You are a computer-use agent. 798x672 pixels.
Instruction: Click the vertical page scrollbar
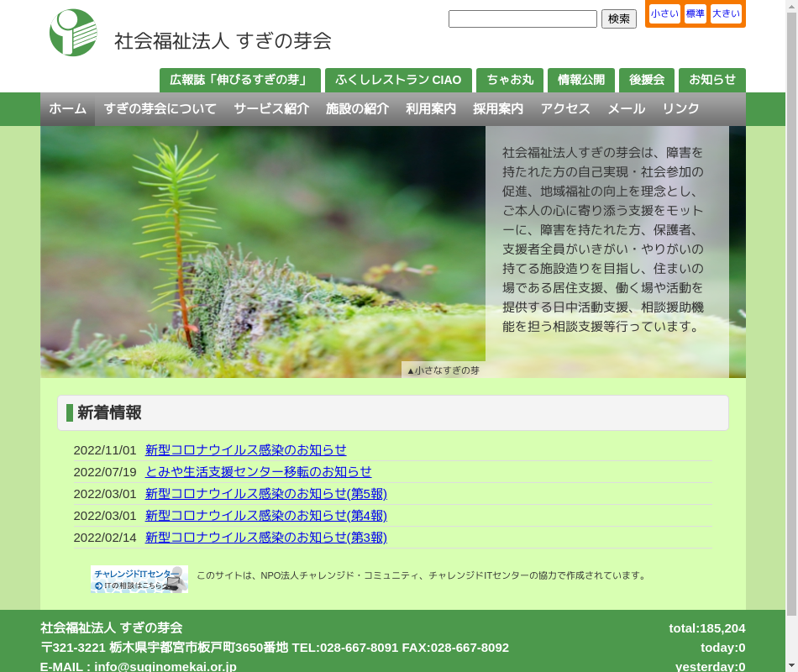click(x=791, y=336)
